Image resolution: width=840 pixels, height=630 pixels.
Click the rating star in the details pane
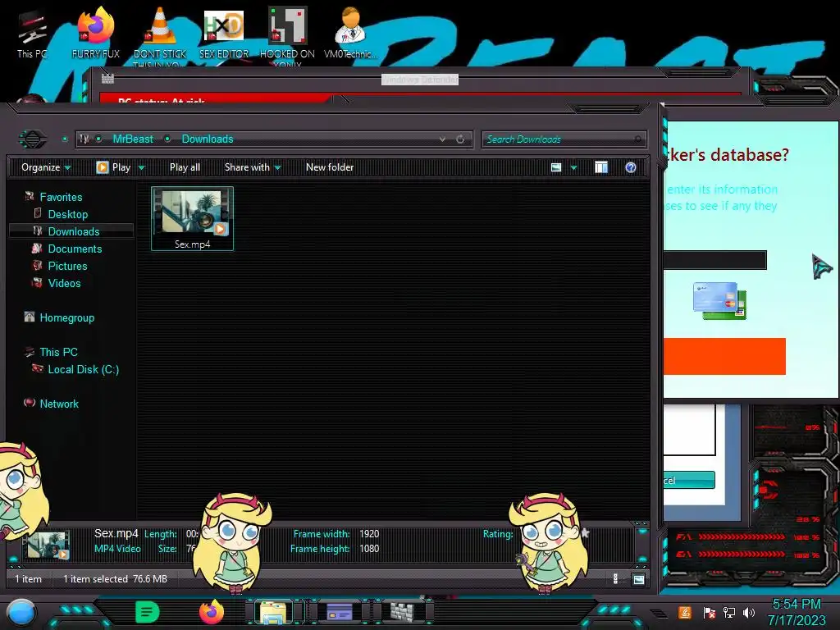[585, 533]
